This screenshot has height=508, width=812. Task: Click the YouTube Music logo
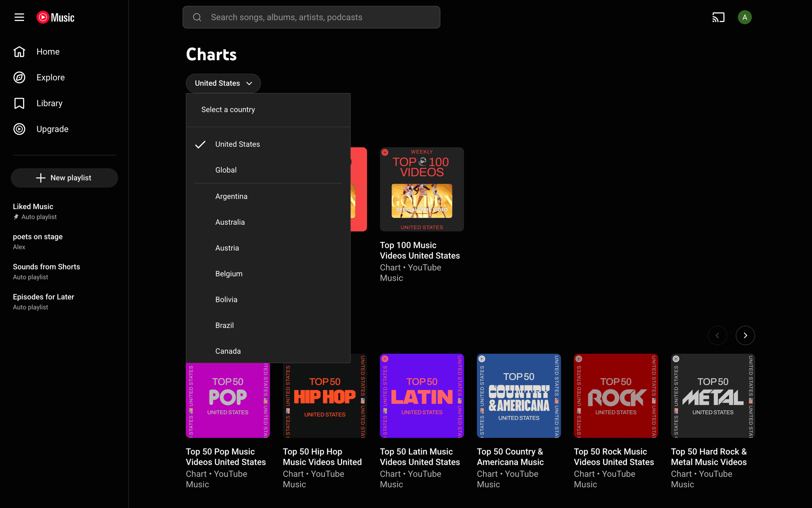(55, 17)
